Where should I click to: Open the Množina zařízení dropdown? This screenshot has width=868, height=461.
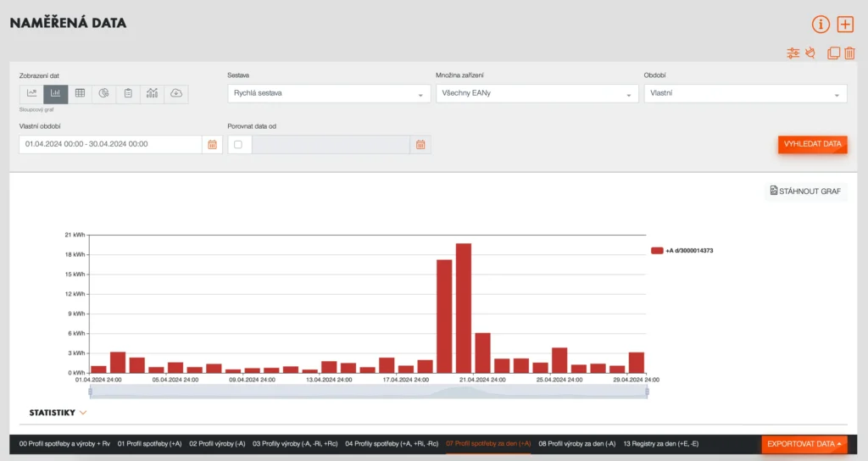click(x=537, y=93)
